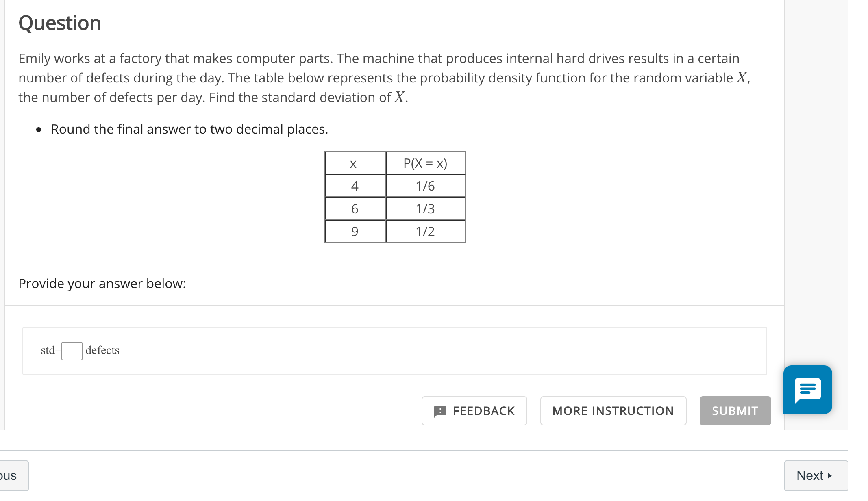
Task: Open the blue chat message bubble
Action: (807, 389)
